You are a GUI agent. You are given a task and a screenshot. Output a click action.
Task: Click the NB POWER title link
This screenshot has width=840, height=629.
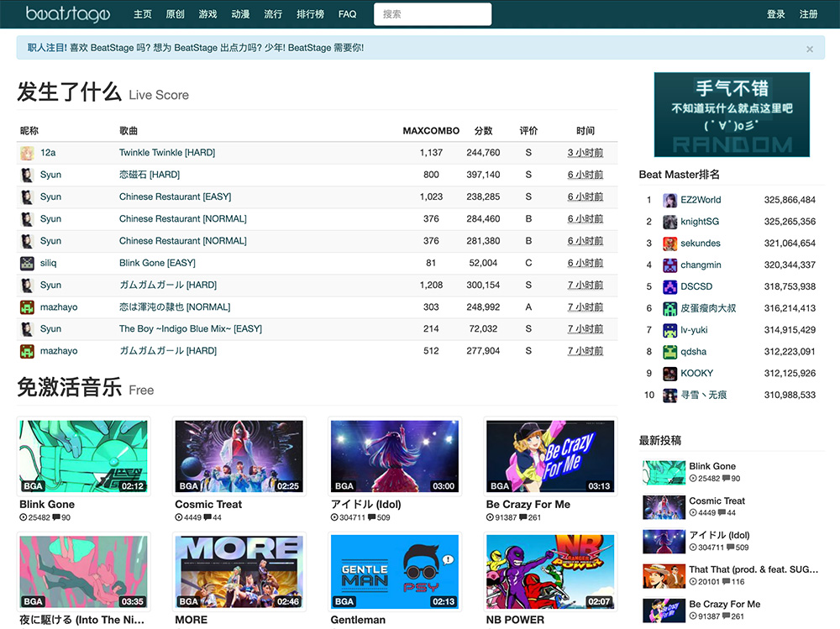[x=515, y=620]
